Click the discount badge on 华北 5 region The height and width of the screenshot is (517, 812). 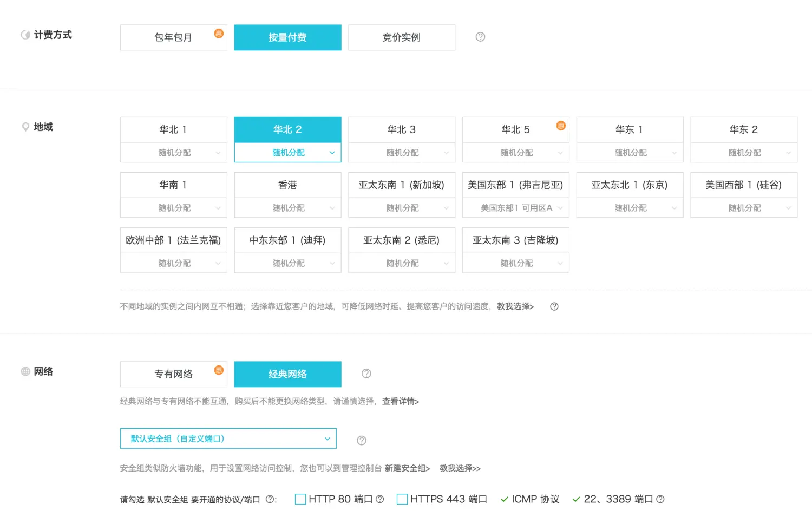tap(561, 125)
